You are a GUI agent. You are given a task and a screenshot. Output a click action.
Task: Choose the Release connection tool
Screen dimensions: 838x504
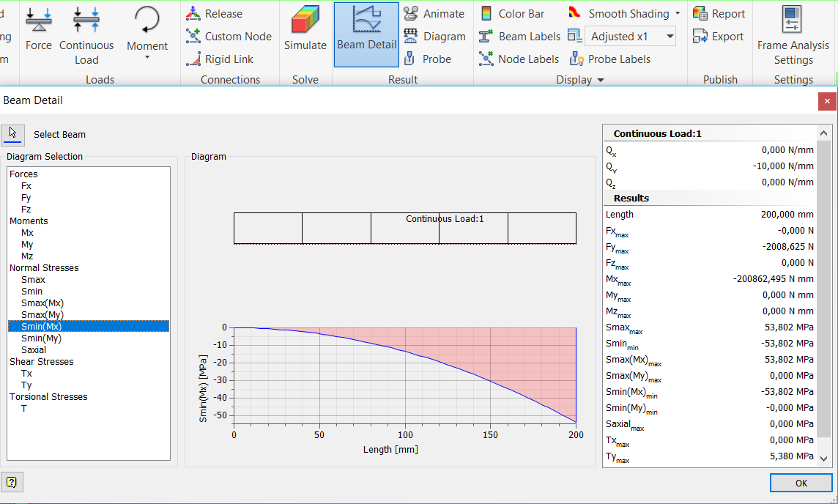click(214, 14)
